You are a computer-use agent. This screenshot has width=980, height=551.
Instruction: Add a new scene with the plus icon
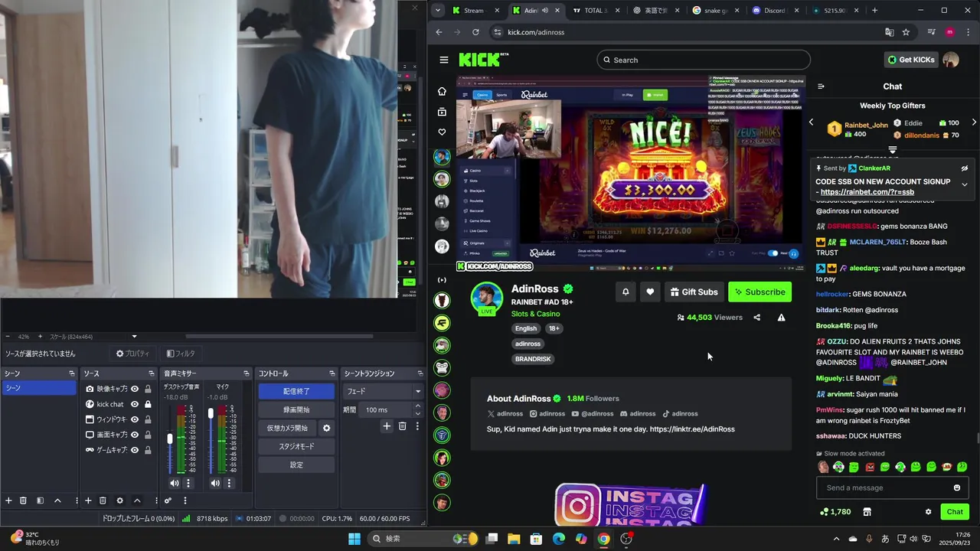pyautogui.click(x=9, y=500)
